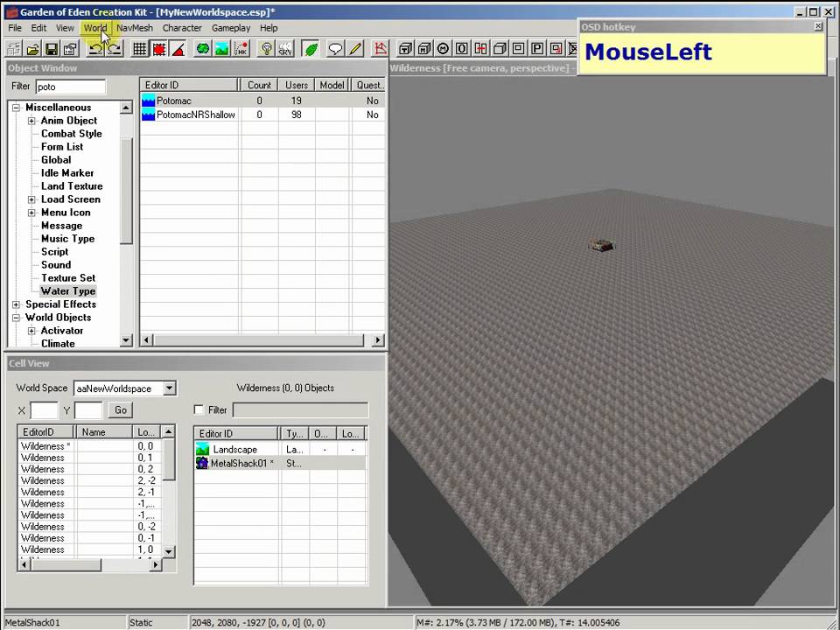The image size is (840, 630).
Task: Sort by the Count column header
Action: (259, 85)
